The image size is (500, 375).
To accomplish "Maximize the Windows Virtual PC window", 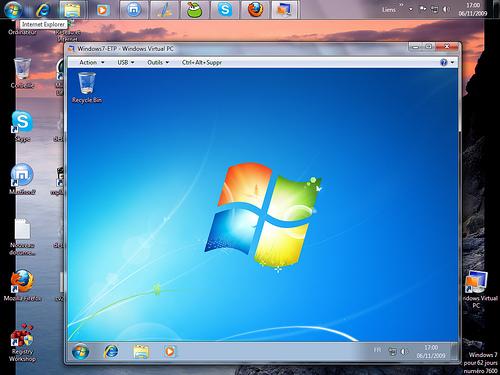I will coord(429,47).
